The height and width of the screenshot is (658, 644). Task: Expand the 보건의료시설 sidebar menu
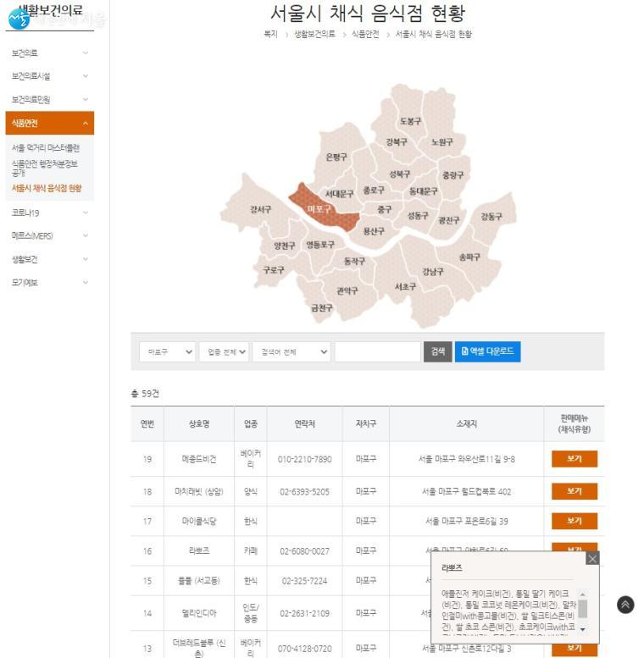click(49, 76)
